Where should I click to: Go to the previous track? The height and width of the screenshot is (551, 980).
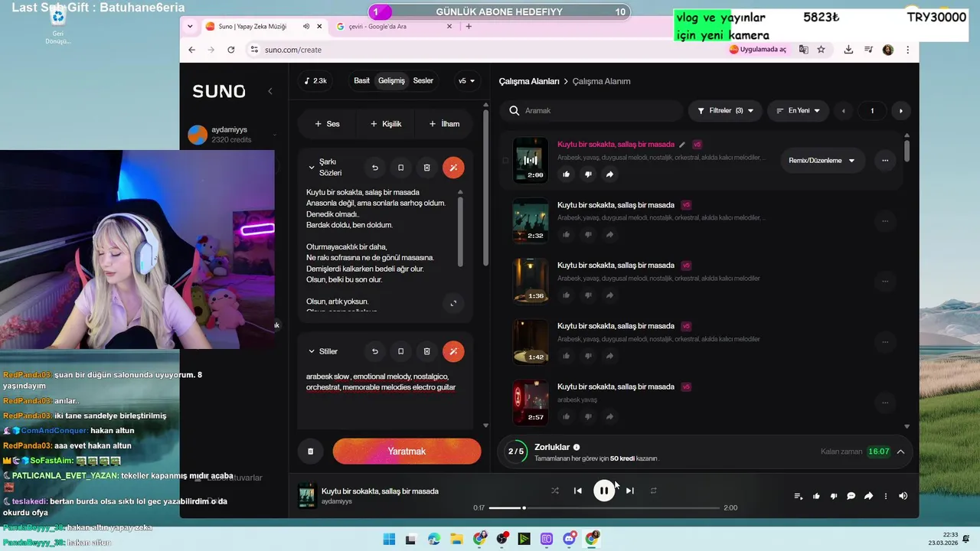[578, 491]
